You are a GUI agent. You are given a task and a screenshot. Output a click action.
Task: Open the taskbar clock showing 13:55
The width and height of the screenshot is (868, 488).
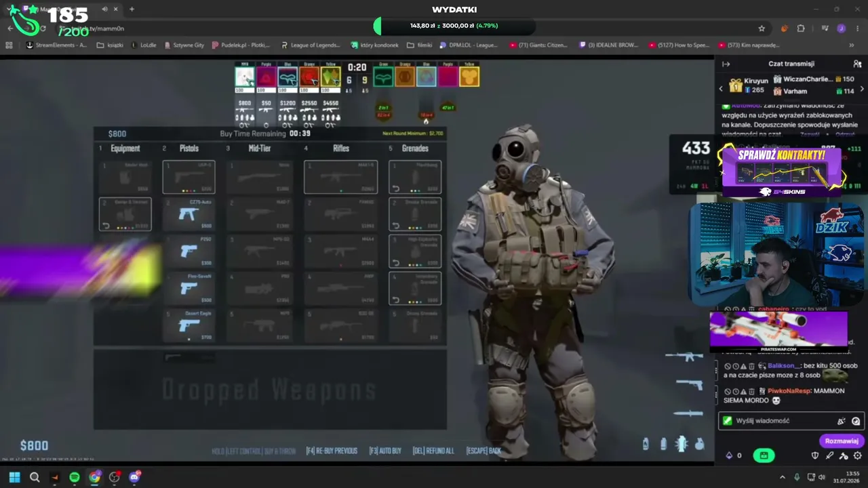click(846, 477)
